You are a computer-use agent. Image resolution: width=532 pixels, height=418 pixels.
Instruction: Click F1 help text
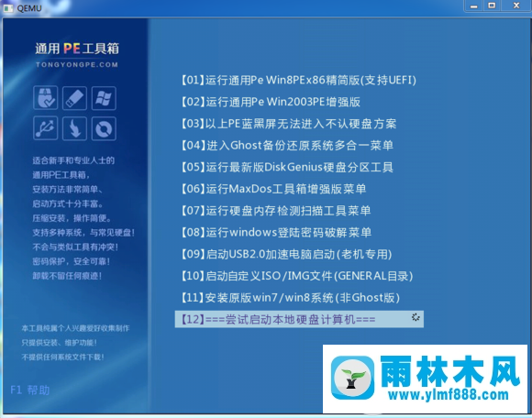(30, 390)
